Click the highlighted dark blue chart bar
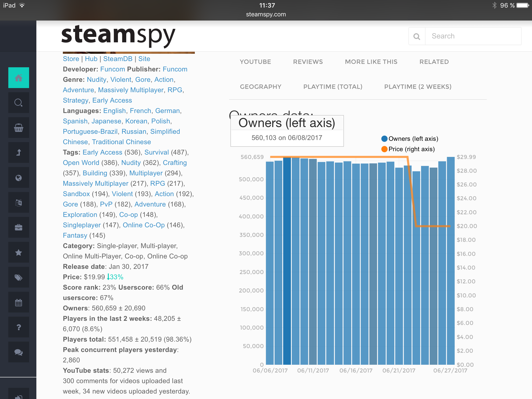The image size is (532, 399). point(287,261)
